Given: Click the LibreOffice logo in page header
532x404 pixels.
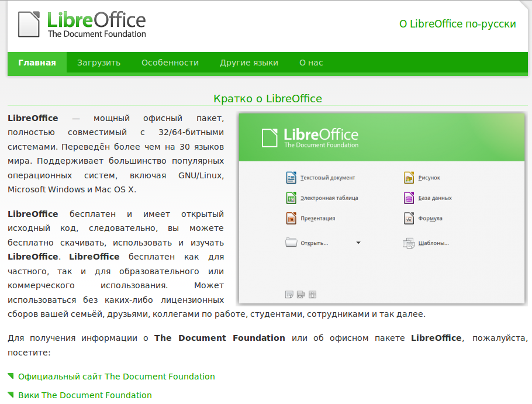Looking at the screenshot, I should pos(82,24).
